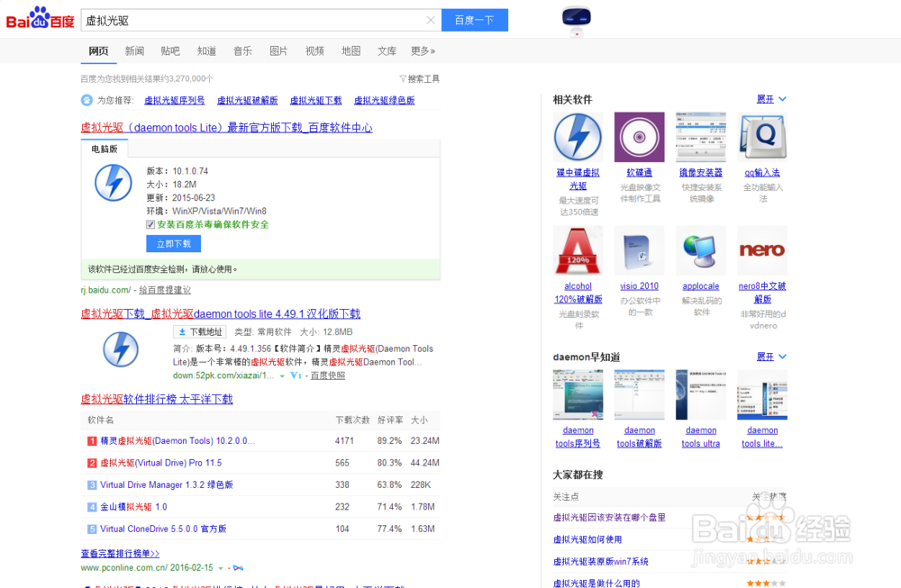Expand the 相关软件 section with 展开
The image size is (901, 588).
tap(771, 99)
